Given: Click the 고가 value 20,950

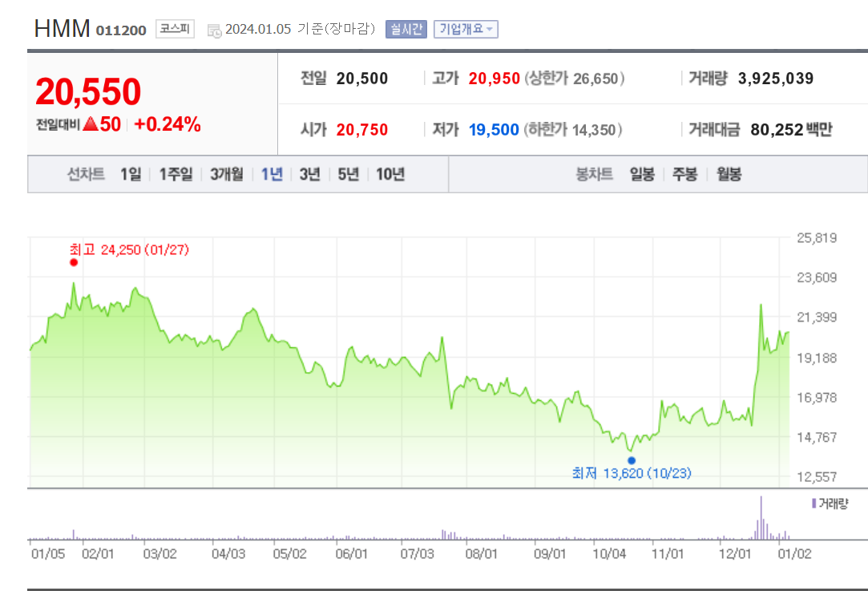Looking at the screenshot, I should 495,79.
